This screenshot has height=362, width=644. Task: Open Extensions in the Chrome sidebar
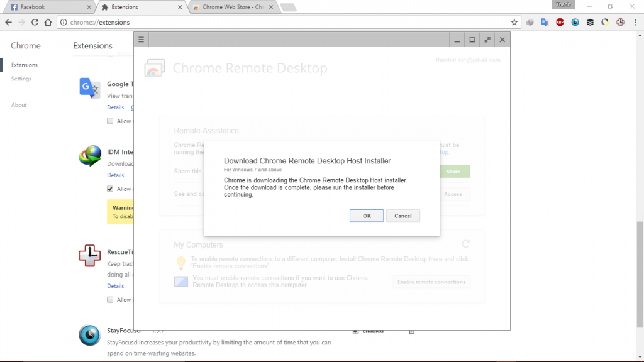coord(25,65)
